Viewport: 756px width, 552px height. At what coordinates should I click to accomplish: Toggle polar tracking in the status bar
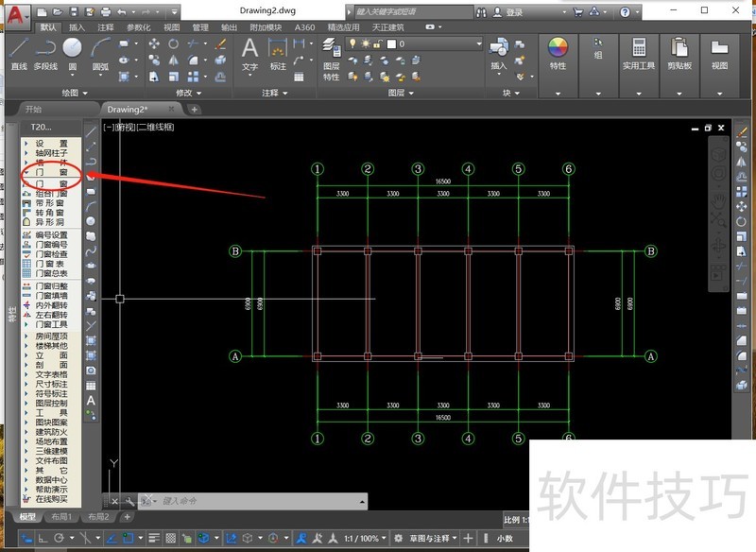pos(60,539)
